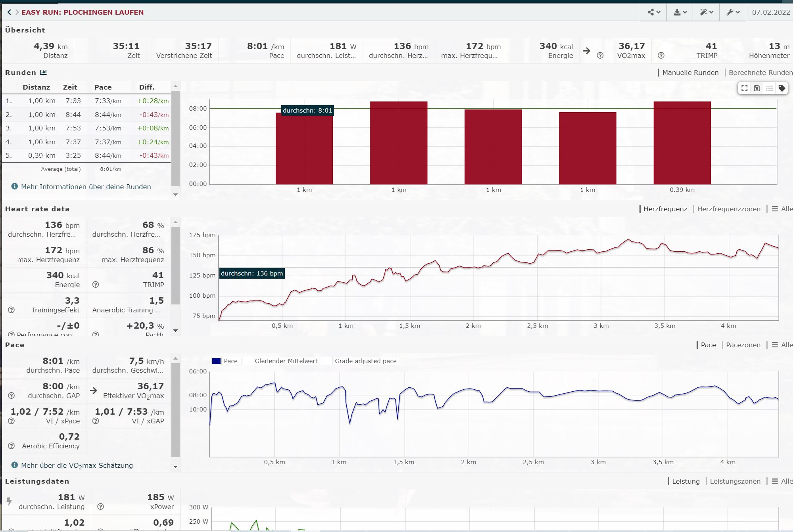Open the share dropdown menu
Image resolution: width=793 pixels, height=532 pixels.
[x=654, y=12]
